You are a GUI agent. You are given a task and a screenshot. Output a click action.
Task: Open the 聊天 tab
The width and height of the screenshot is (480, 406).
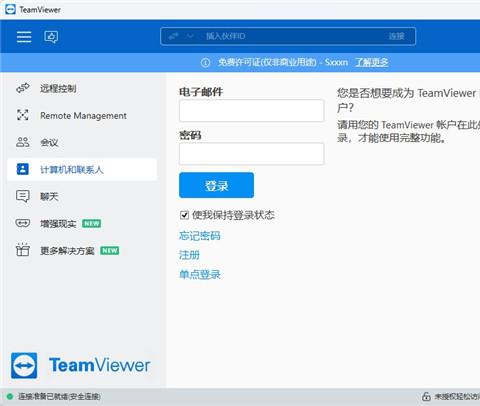point(82,196)
